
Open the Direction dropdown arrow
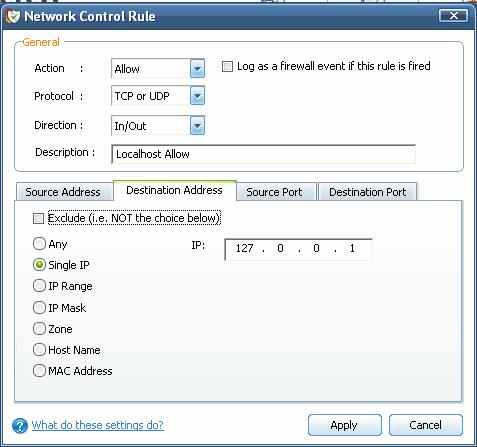(x=197, y=126)
